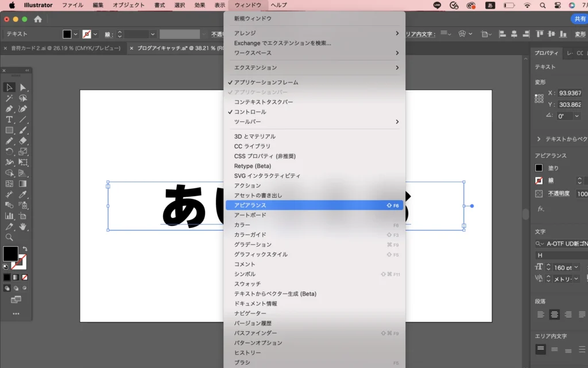Viewport: 588px width, 368px height.
Task: Click the Home icon in the top bar
Action: point(38,19)
